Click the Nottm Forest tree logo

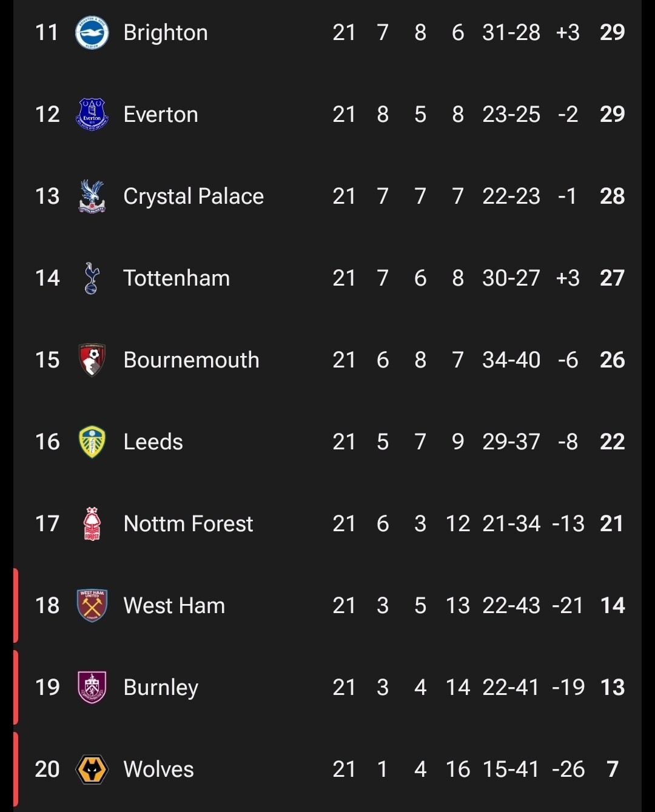coord(92,523)
